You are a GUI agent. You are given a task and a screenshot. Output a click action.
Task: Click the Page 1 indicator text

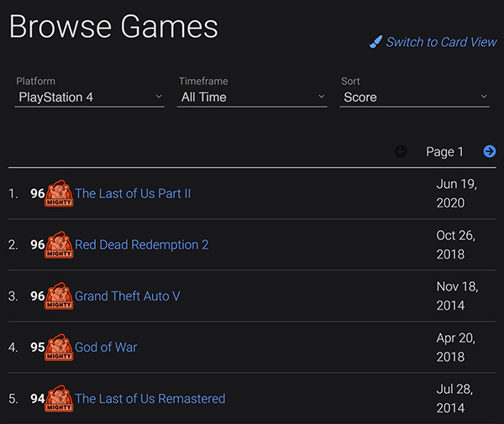(x=444, y=152)
